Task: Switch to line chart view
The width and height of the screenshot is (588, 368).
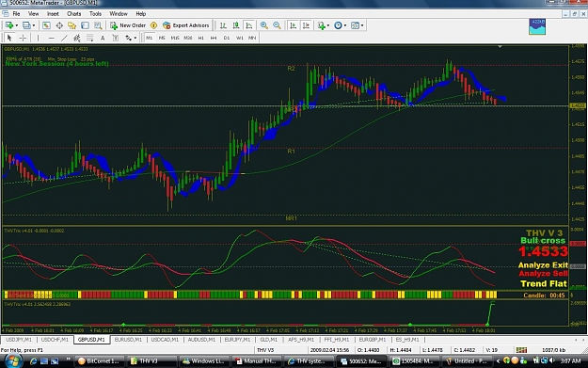Action: [x=249, y=25]
